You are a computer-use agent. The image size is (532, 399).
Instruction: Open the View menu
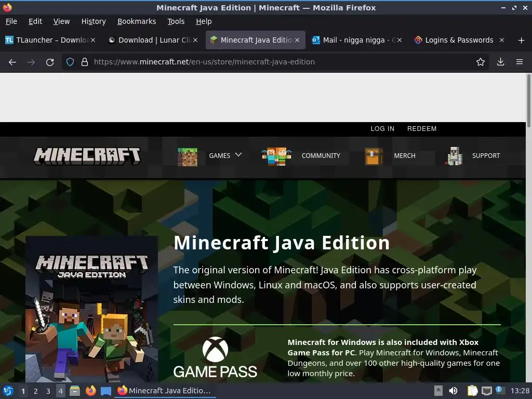coord(61,21)
